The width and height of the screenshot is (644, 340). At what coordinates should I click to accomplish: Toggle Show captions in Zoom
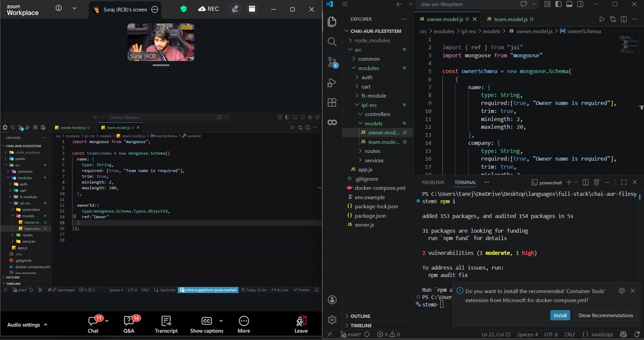point(207,324)
